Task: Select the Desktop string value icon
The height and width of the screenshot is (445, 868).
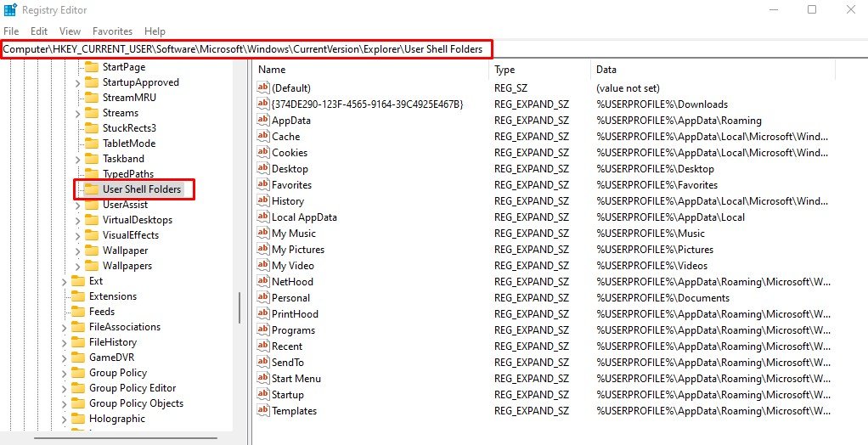Action: pyautogui.click(x=263, y=168)
